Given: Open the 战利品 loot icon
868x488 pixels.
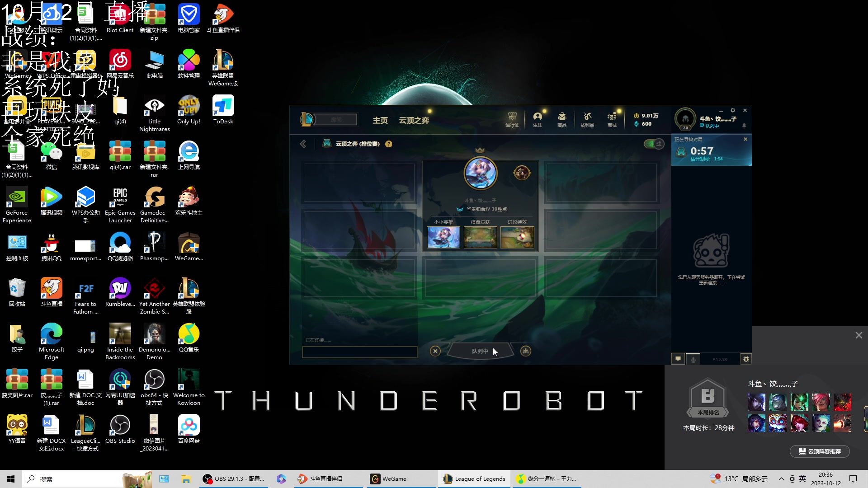Looking at the screenshot, I should 587,120.
